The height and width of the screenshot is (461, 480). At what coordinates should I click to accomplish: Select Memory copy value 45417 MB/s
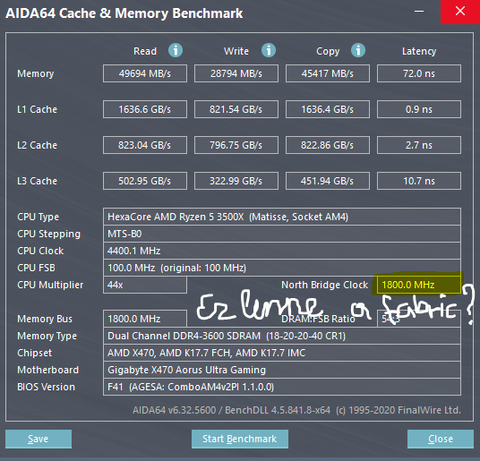pyautogui.click(x=328, y=73)
